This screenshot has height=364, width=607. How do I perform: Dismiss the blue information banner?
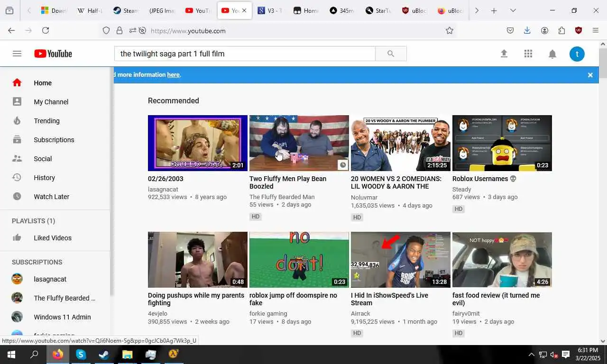coord(590,75)
